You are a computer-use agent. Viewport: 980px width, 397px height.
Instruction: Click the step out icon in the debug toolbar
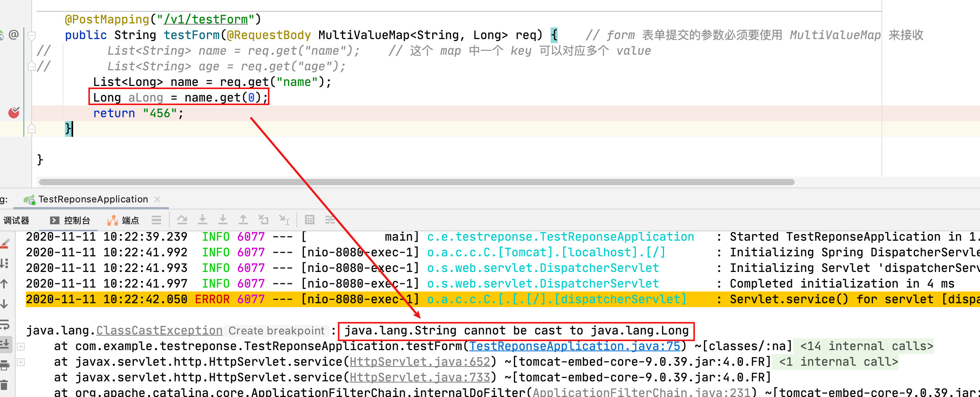[243, 220]
